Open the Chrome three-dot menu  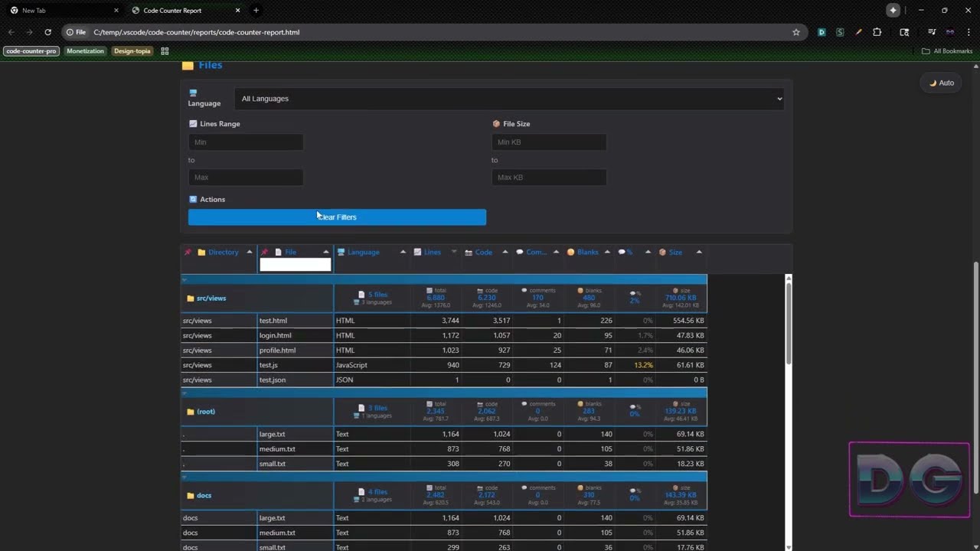click(968, 32)
